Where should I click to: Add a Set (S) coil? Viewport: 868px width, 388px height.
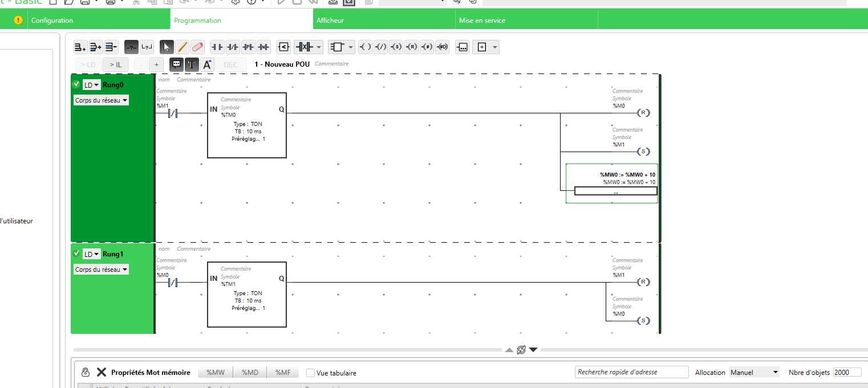tap(396, 47)
